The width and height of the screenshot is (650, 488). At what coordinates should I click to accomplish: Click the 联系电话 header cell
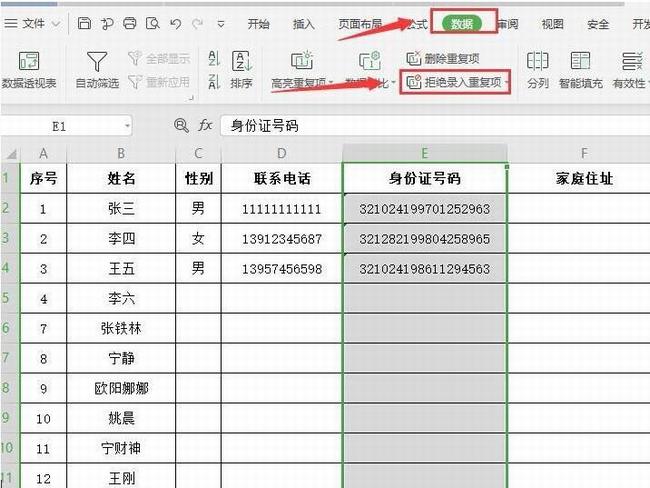282,179
